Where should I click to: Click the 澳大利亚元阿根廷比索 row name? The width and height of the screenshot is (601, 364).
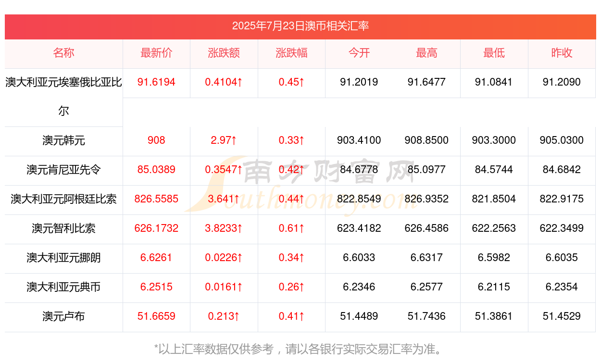pos(63,199)
